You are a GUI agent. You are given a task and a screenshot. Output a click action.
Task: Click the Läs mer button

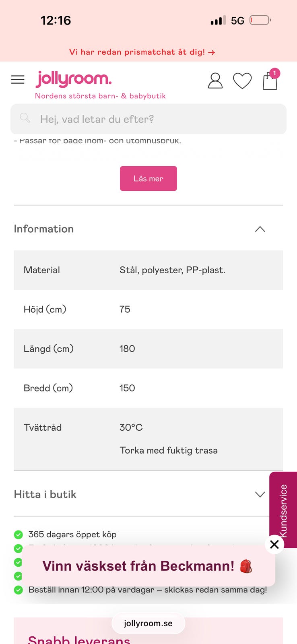click(148, 178)
